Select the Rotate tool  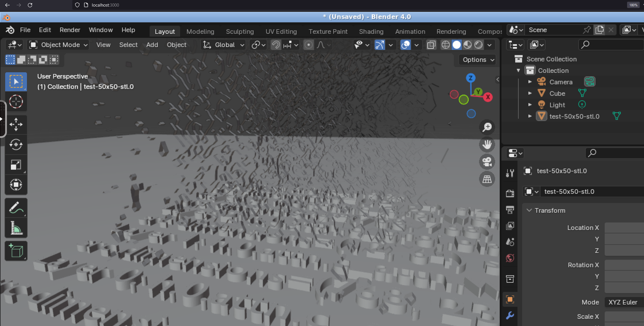[16, 145]
